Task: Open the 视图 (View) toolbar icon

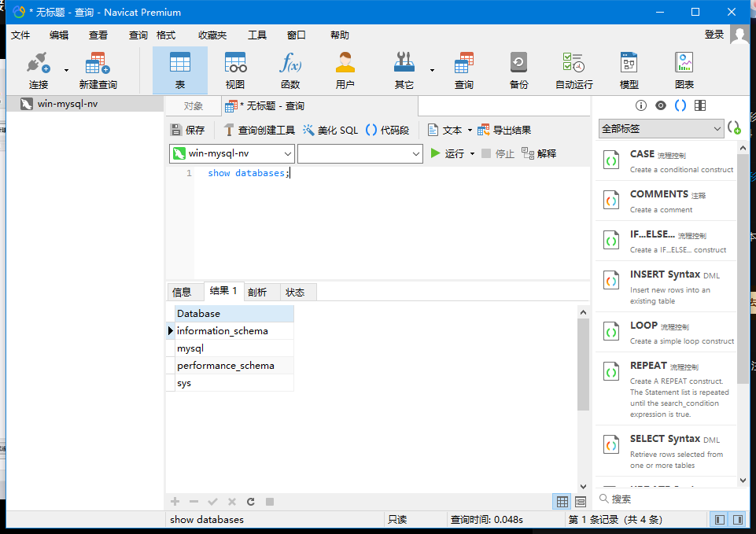Action: pos(235,70)
